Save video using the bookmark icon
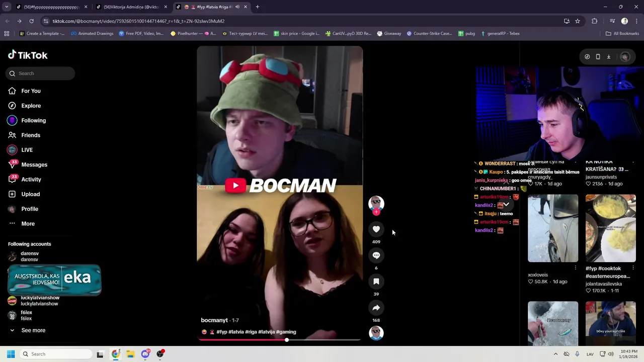 tap(376, 282)
